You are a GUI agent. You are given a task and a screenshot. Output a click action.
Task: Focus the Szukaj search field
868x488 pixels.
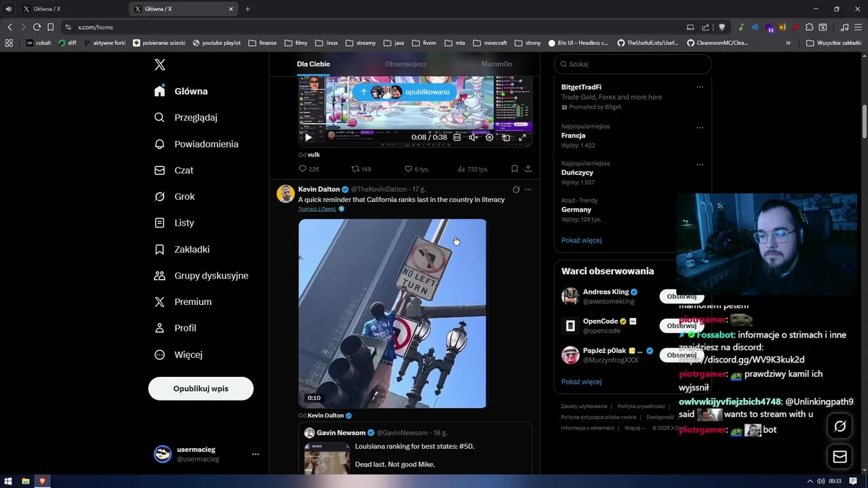click(x=633, y=64)
